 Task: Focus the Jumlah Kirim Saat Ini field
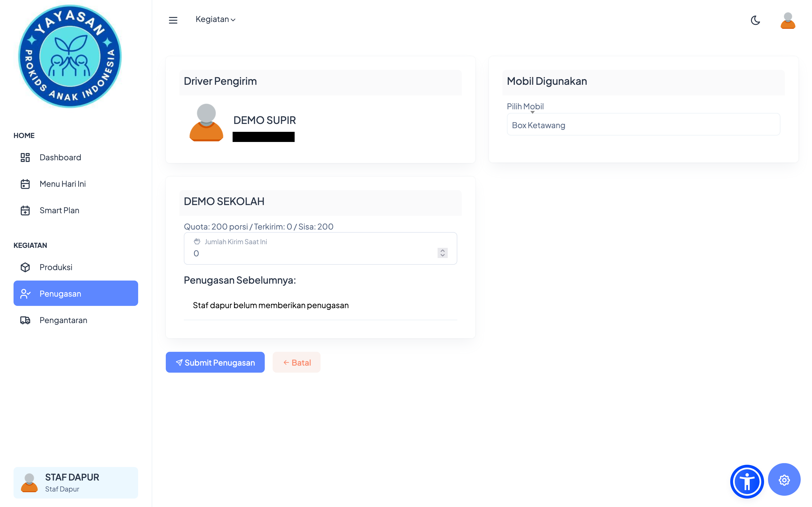click(312, 253)
